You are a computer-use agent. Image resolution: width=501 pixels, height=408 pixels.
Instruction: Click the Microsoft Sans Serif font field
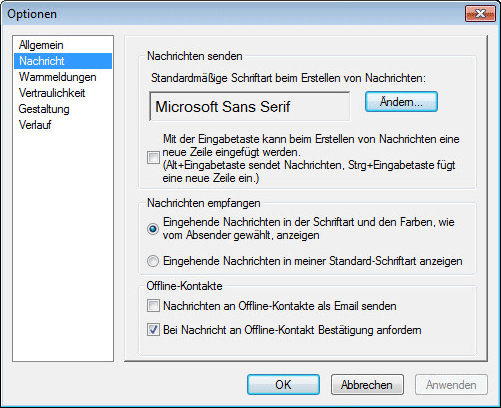coord(250,107)
